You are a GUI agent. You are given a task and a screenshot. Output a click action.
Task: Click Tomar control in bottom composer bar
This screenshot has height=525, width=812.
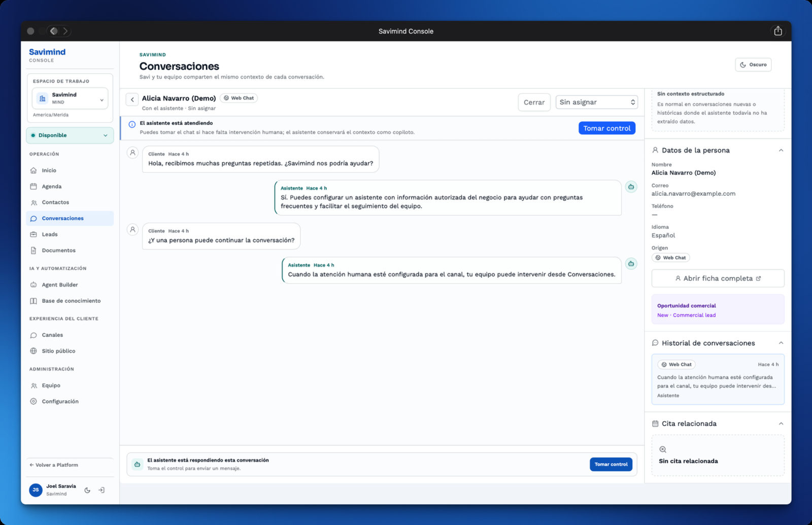[x=611, y=464]
